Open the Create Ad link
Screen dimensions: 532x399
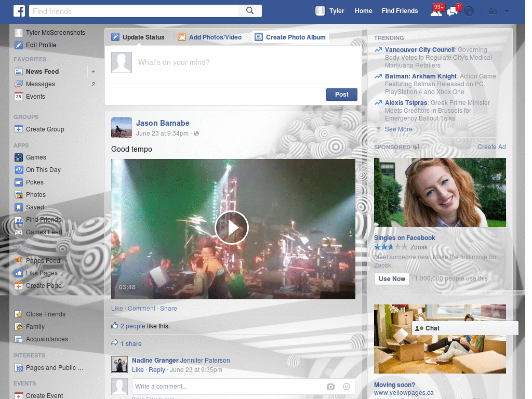coord(491,147)
